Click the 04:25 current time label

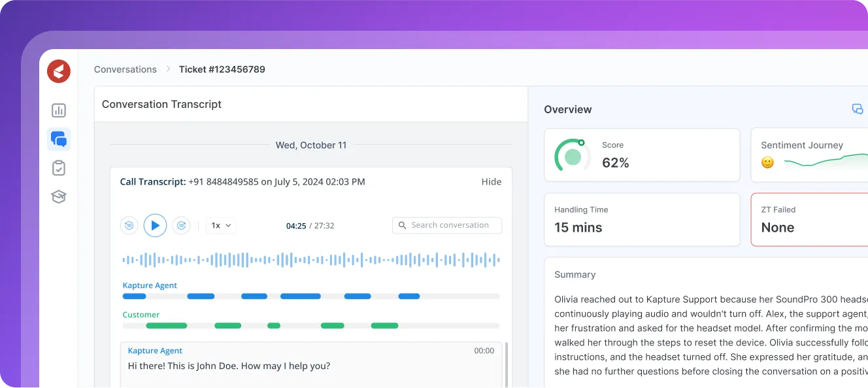point(296,226)
